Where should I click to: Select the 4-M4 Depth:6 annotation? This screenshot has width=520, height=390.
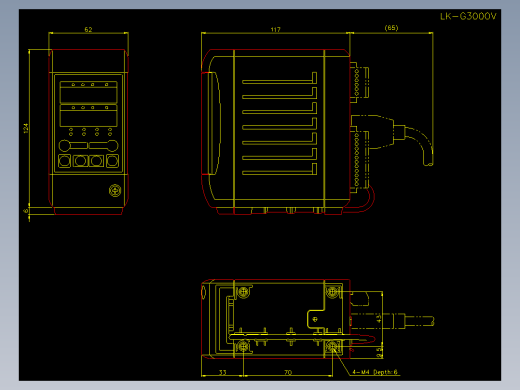click(375, 372)
